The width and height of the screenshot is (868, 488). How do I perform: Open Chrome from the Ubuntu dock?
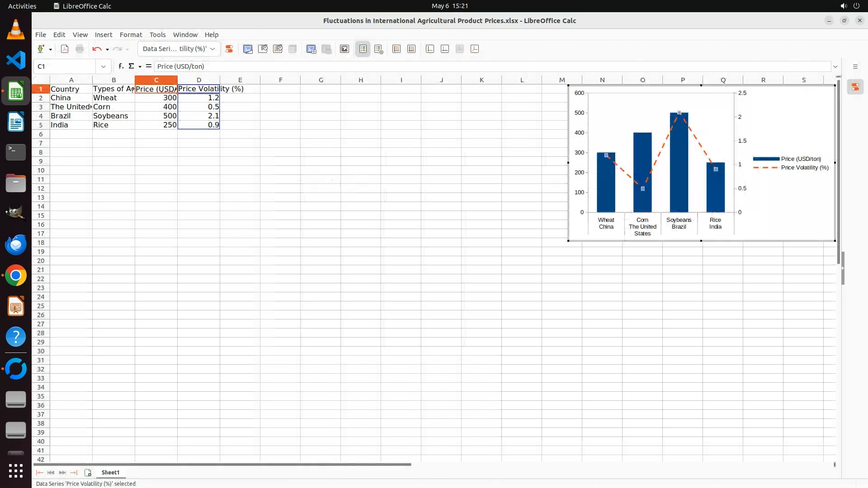pos(16,276)
